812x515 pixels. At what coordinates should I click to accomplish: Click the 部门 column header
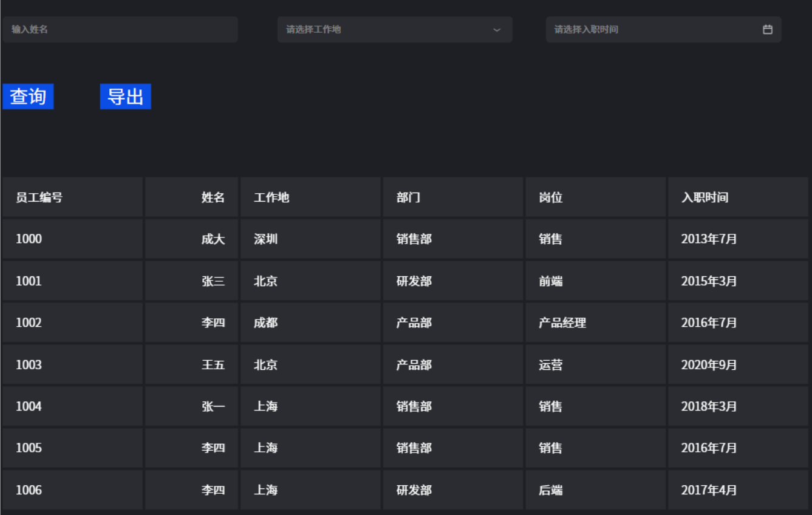[x=452, y=197]
